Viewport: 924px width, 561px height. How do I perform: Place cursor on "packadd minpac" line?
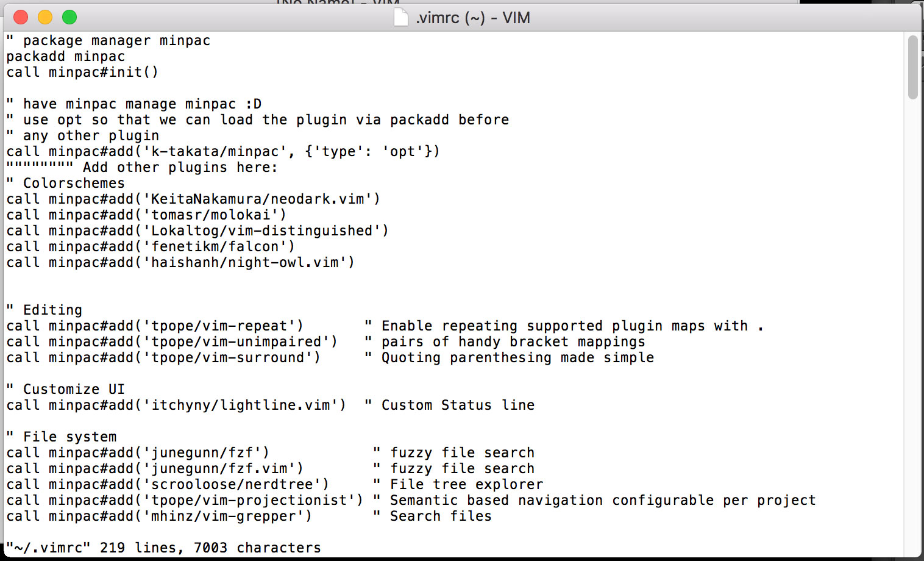point(66,57)
